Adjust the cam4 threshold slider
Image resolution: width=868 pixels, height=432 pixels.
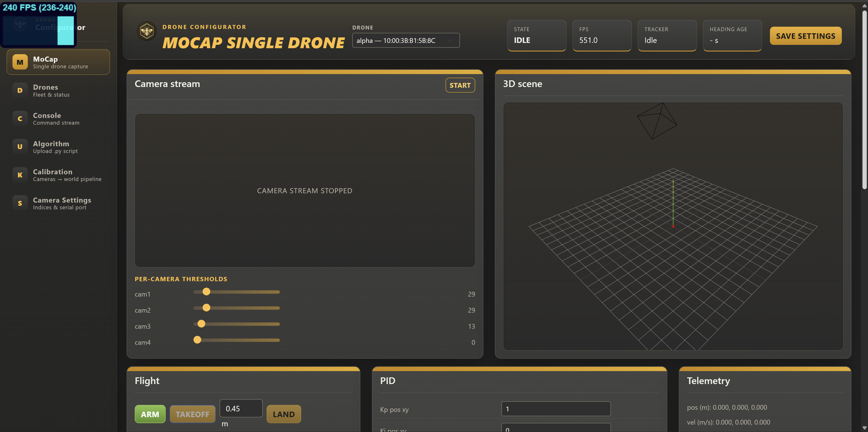237,340
